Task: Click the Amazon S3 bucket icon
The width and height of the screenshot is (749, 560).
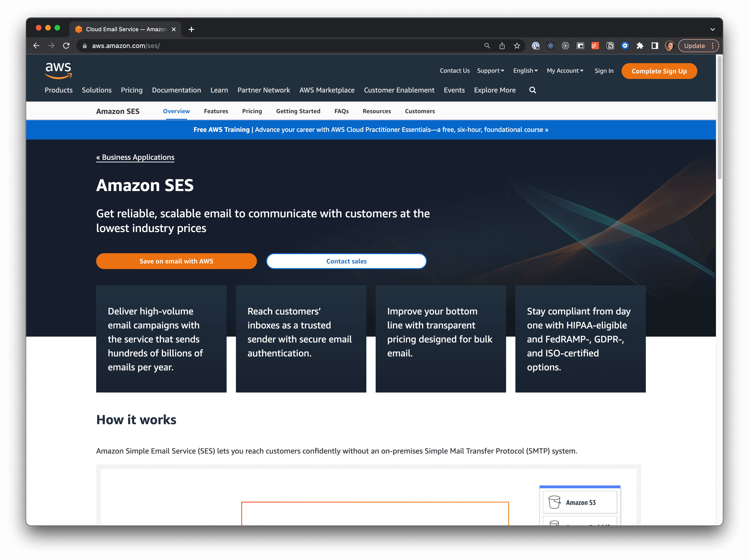Action: (x=554, y=502)
